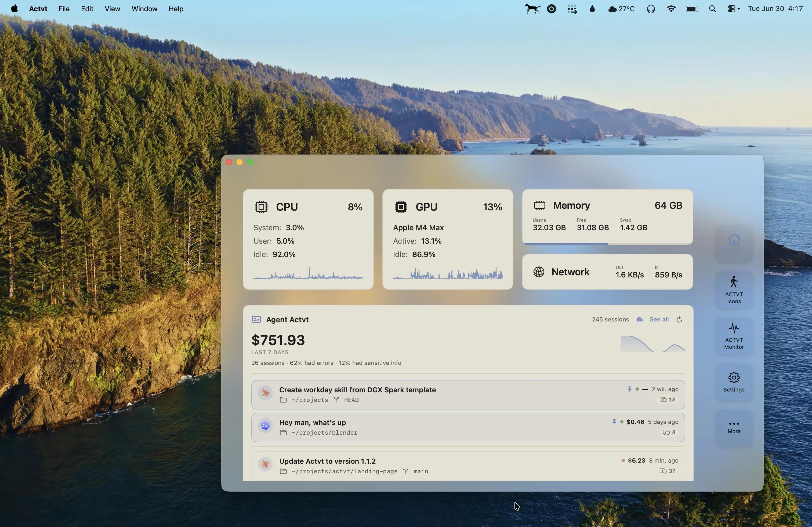
Task: Click the Agent Actvt card header icon
Action: (x=256, y=319)
